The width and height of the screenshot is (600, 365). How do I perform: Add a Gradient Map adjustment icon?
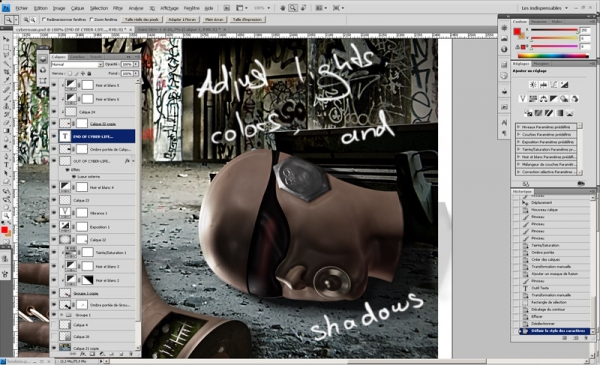pyautogui.click(x=559, y=113)
